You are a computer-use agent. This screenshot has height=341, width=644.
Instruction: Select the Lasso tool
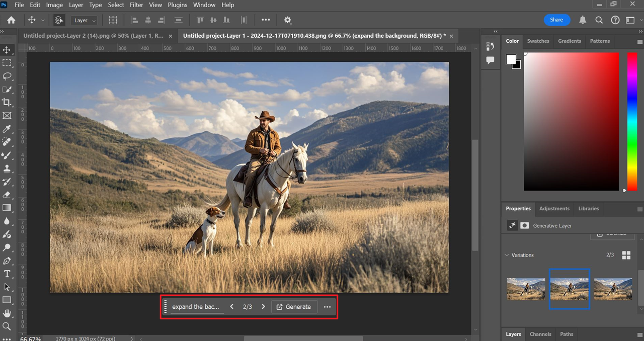coord(7,76)
